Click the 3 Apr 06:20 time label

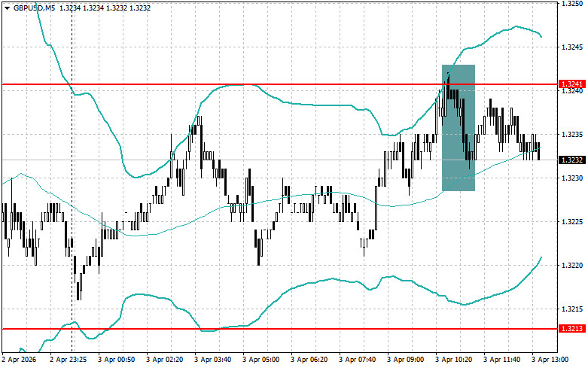(309, 360)
